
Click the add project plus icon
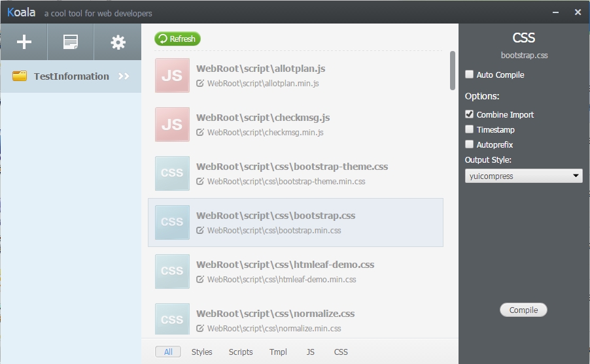coord(24,42)
